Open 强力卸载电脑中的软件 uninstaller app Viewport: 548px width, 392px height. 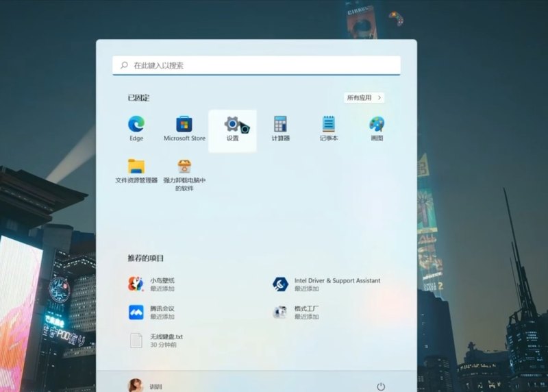[184, 175]
